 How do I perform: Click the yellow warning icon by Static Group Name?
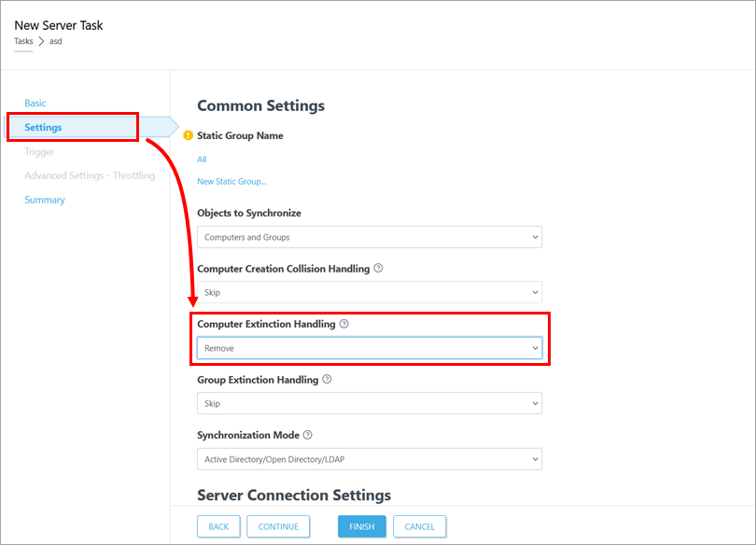click(x=189, y=135)
